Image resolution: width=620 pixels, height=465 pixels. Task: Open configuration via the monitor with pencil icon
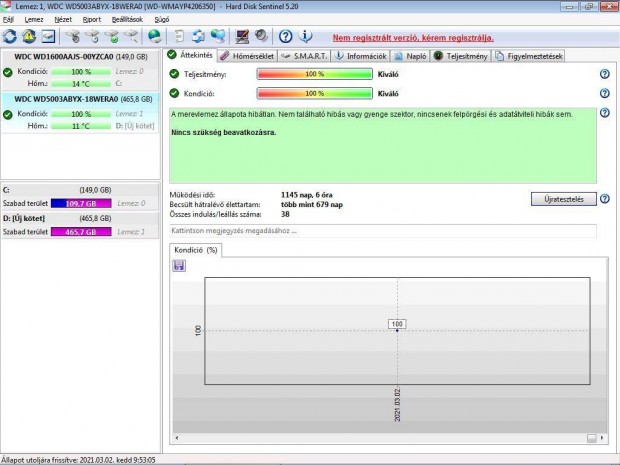(242, 36)
